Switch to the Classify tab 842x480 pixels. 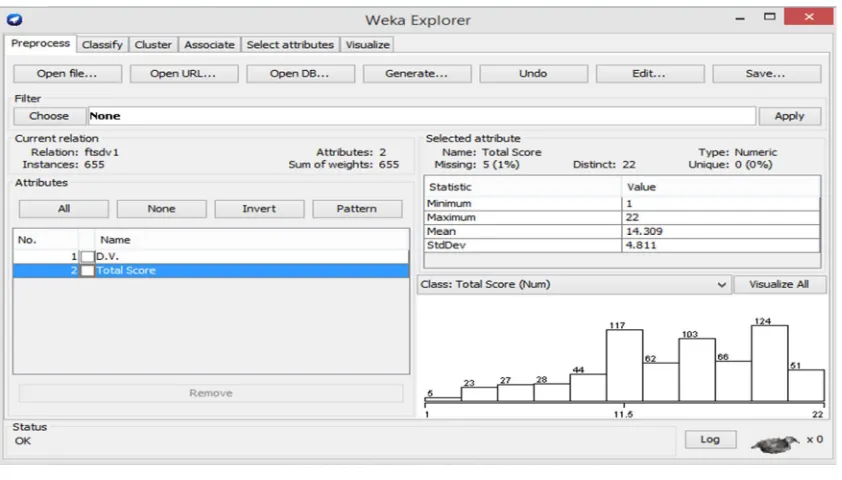click(102, 45)
